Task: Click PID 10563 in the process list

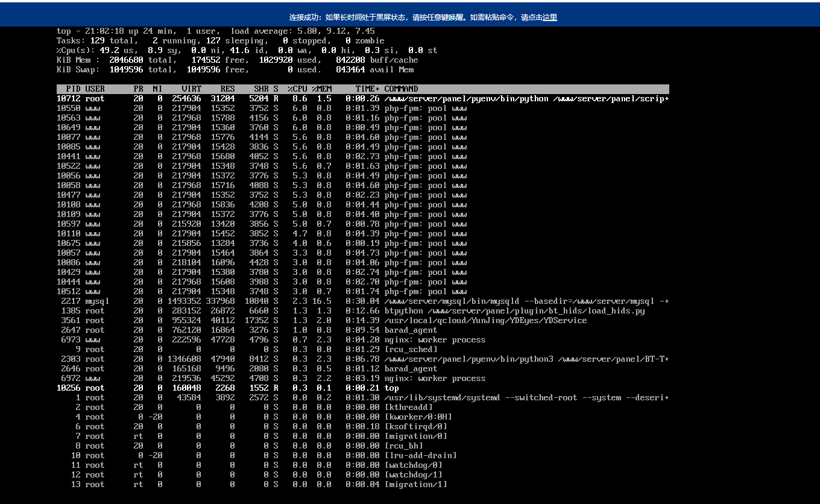Action: (68, 118)
